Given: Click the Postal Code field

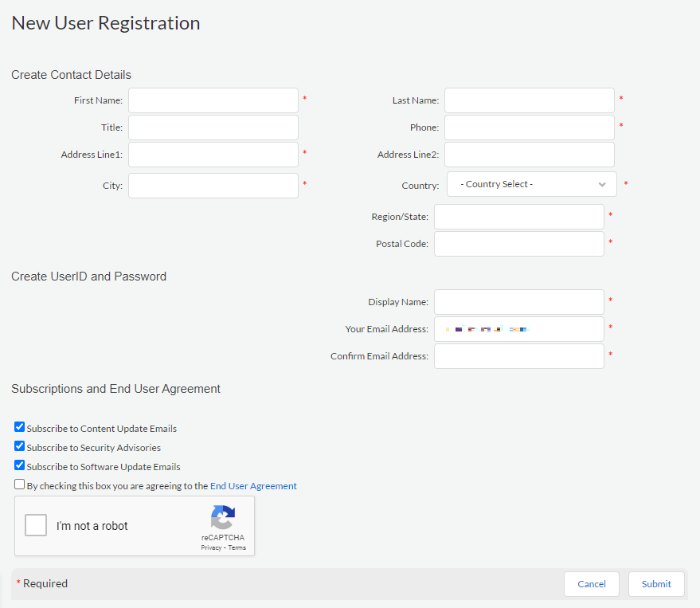Looking at the screenshot, I should coord(518,244).
